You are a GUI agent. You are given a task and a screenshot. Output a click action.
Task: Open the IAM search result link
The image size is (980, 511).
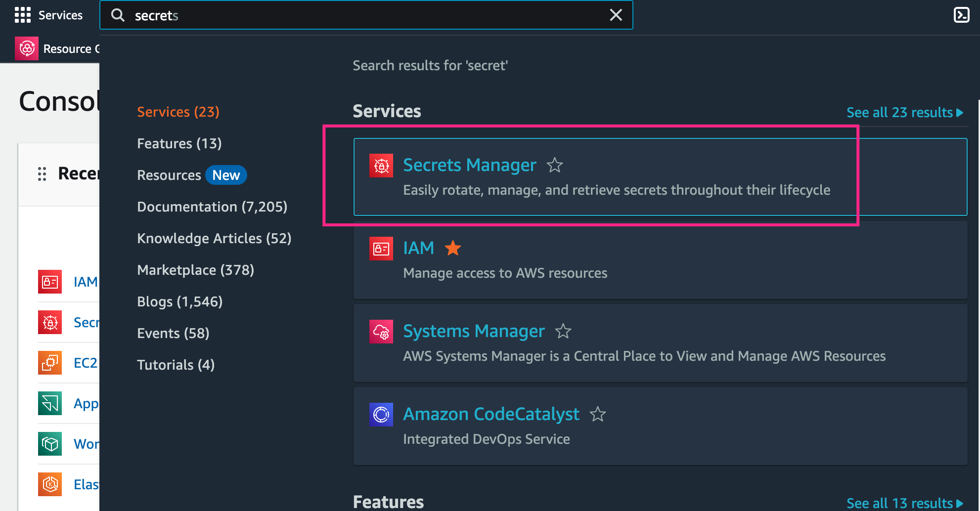[x=418, y=248]
